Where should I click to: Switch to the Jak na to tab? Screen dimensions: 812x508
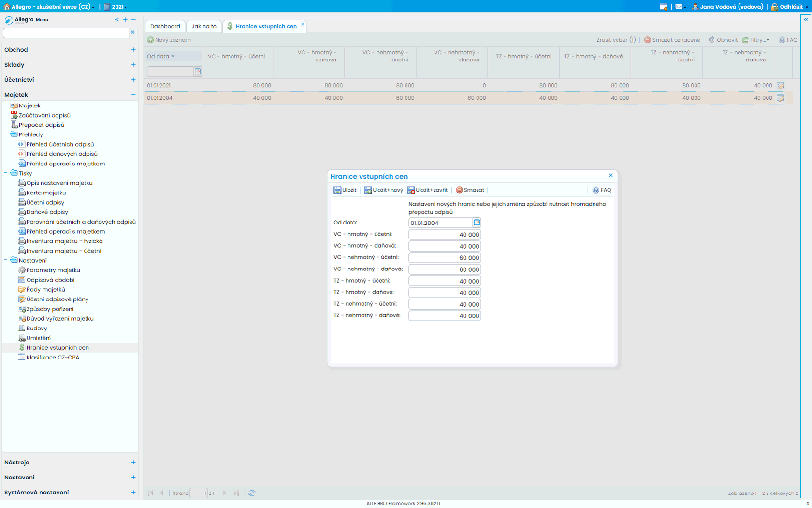[x=204, y=26]
